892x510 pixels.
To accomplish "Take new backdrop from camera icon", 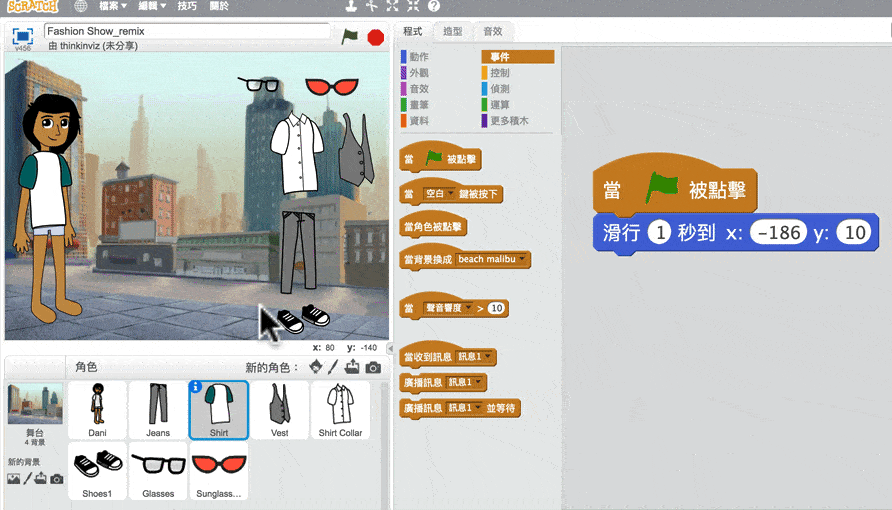I will [56, 479].
